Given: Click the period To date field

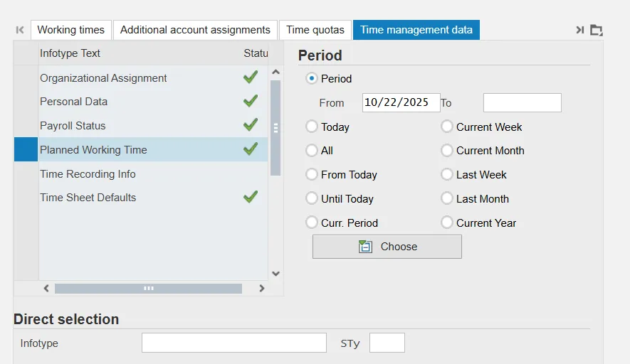Looking at the screenshot, I should tap(522, 103).
